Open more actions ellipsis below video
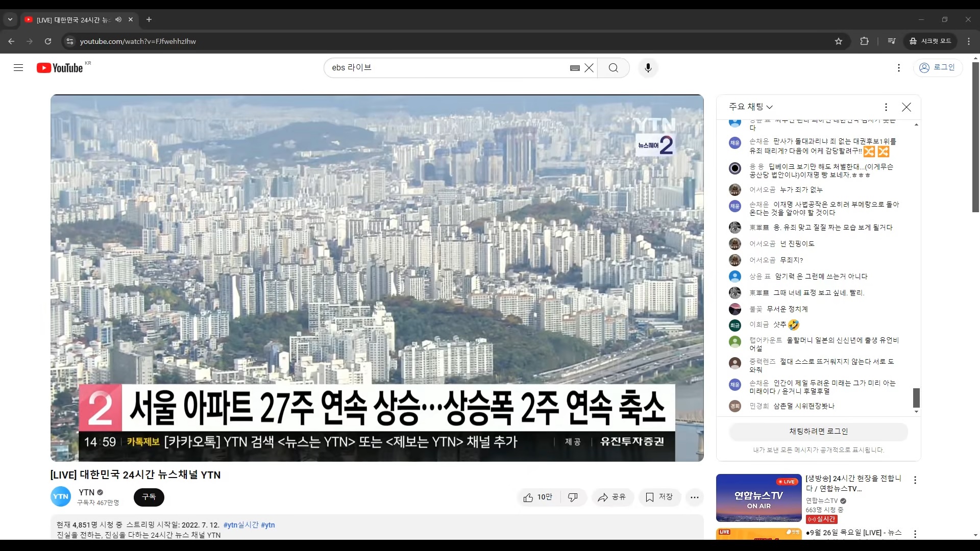The width and height of the screenshot is (980, 551). (695, 497)
